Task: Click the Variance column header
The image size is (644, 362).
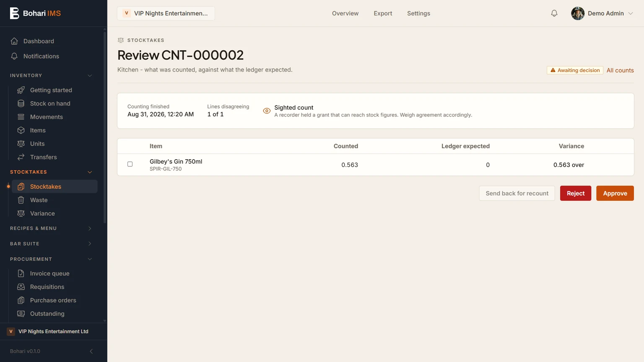Action: [571, 146]
